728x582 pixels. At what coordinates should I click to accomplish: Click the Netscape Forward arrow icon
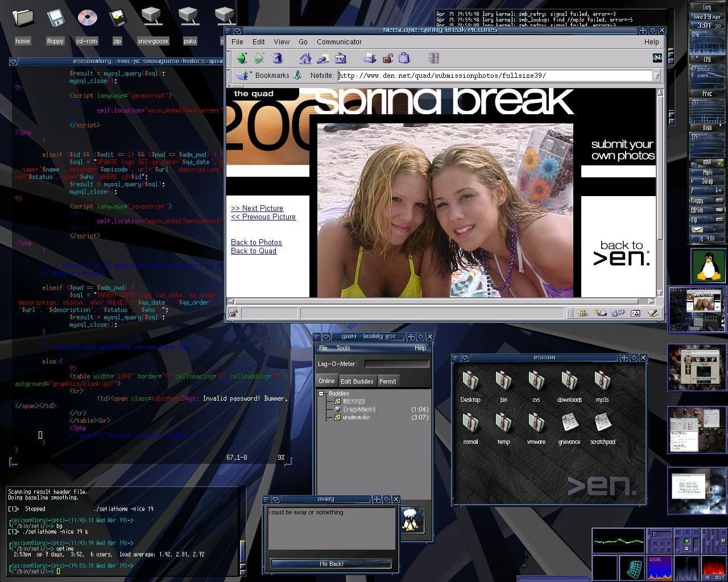coord(259,58)
